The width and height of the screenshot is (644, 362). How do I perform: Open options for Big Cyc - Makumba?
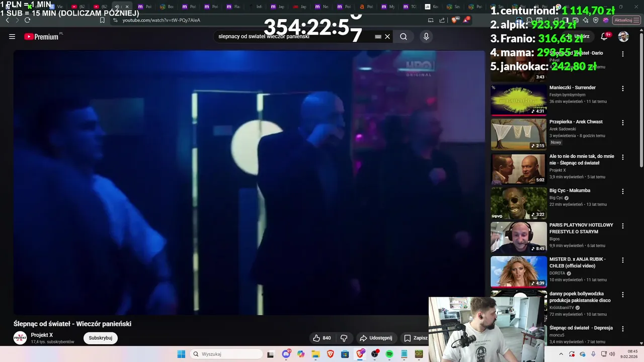623,192
